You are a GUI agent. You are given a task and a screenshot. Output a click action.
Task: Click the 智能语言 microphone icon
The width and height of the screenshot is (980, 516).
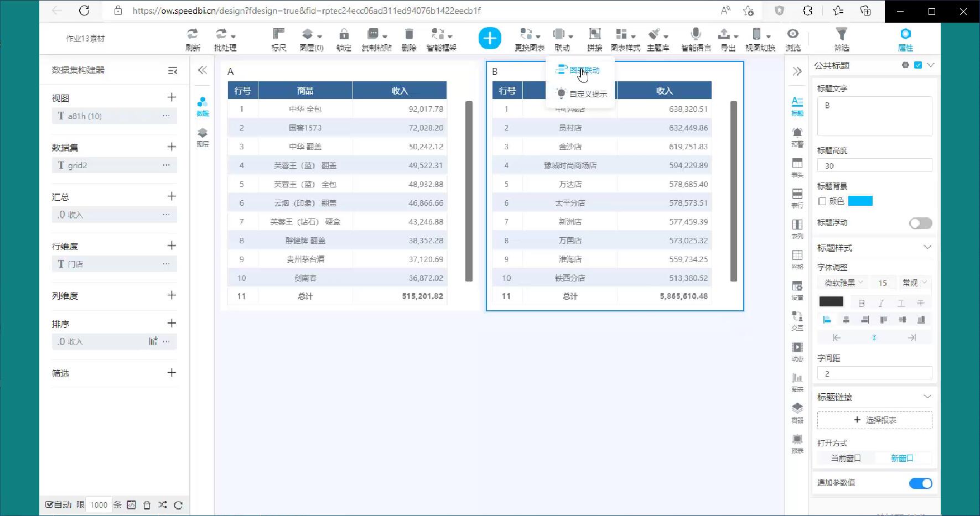tap(696, 34)
